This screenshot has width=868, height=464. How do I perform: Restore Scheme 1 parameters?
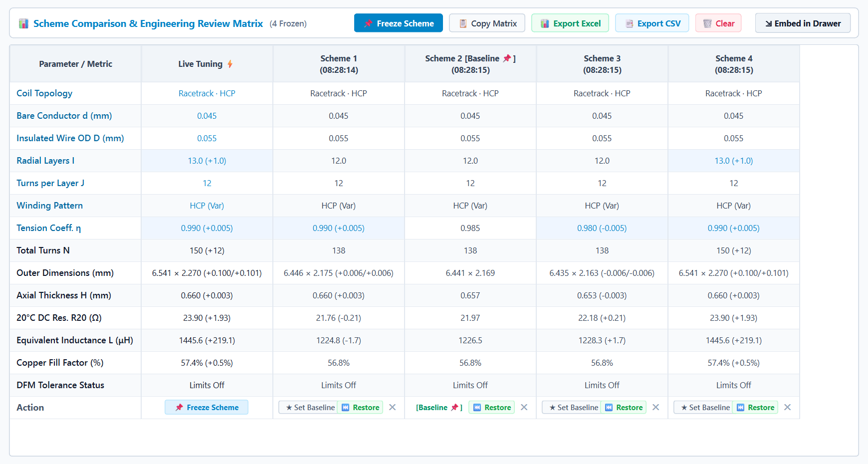(x=360, y=407)
